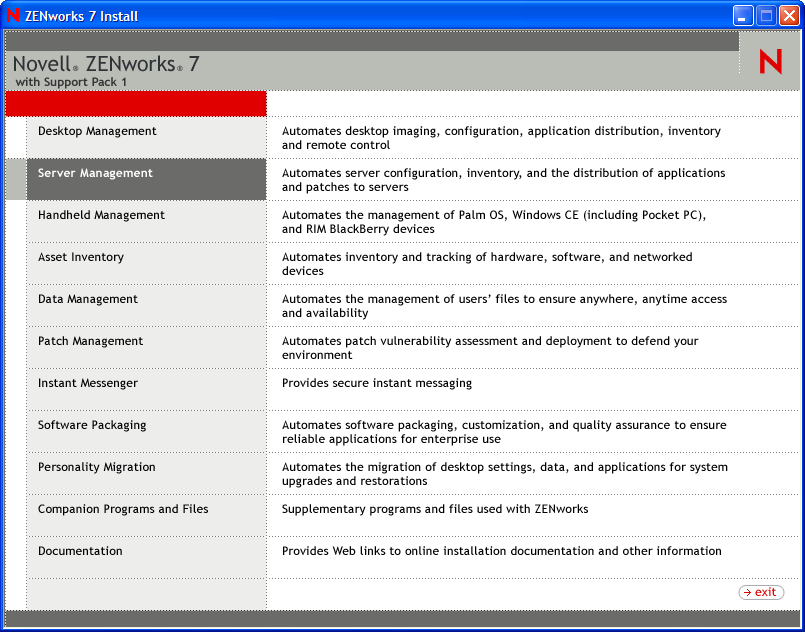Image resolution: width=805 pixels, height=632 pixels.
Task: Click the arrow icon on the exit button
Action: pyautogui.click(x=749, y=592)
